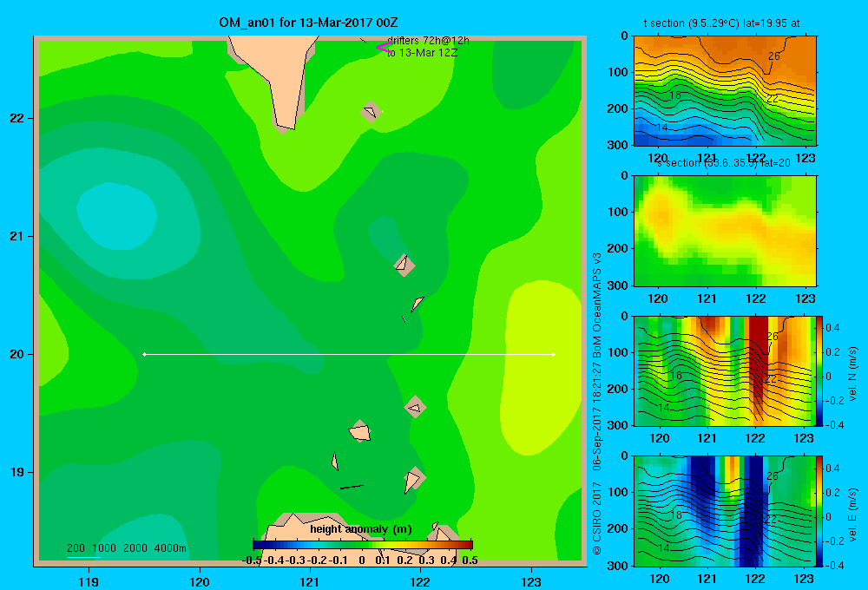Viewport: 868px width, 590px height.
Task: Click the right endpoint of the white transect line
Action: pos(554,354)
